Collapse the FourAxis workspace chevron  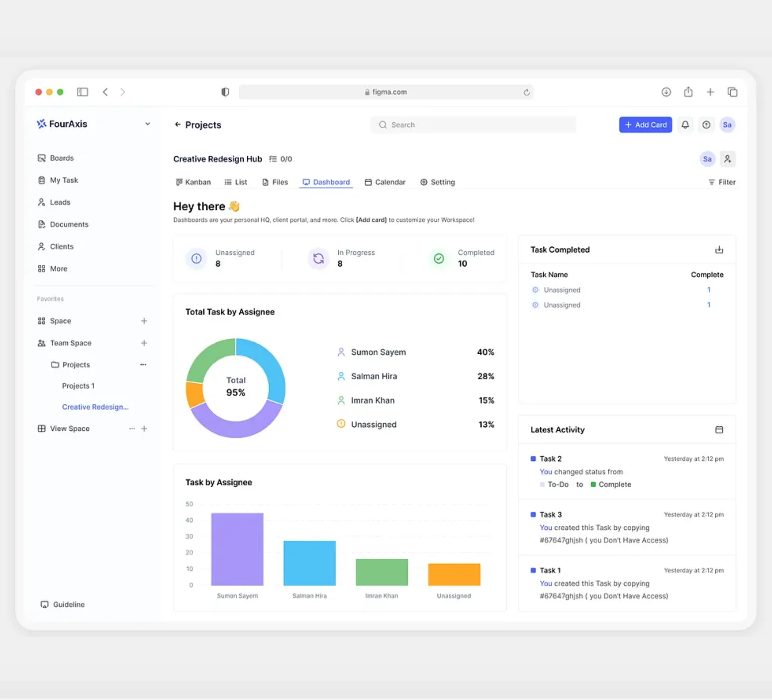pos(147,123)
